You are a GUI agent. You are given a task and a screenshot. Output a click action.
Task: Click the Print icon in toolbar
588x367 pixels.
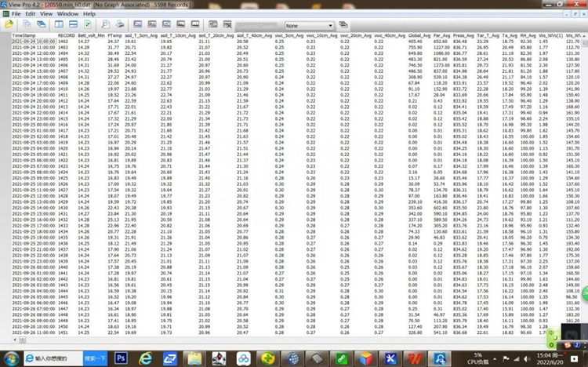coord(120,24)
